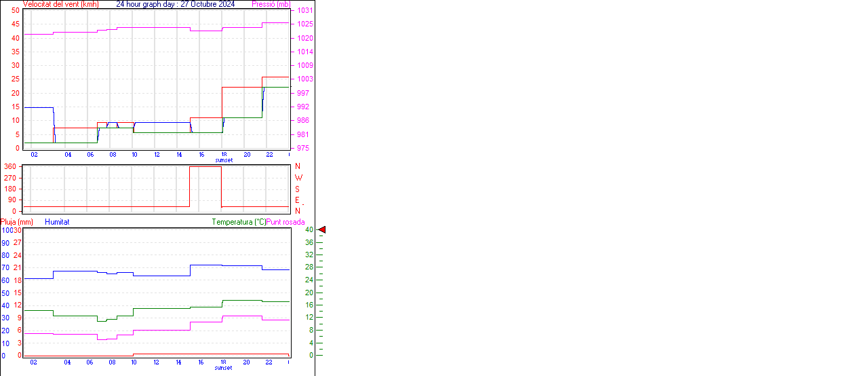Viewport: 868px width, 376px height.
Task: Click the 50 value on wind speed axis
Action: click(x=15, y=11)
